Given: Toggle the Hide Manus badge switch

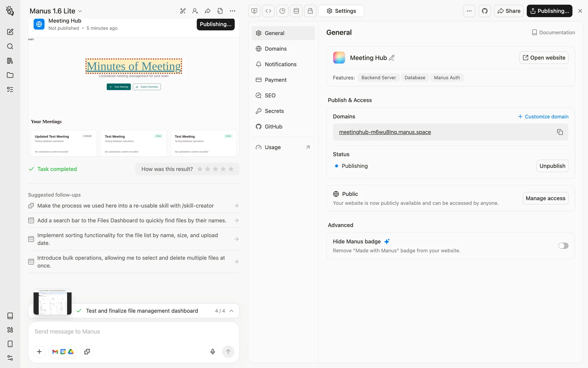Looking at the screenshot, I should point(563,246).
